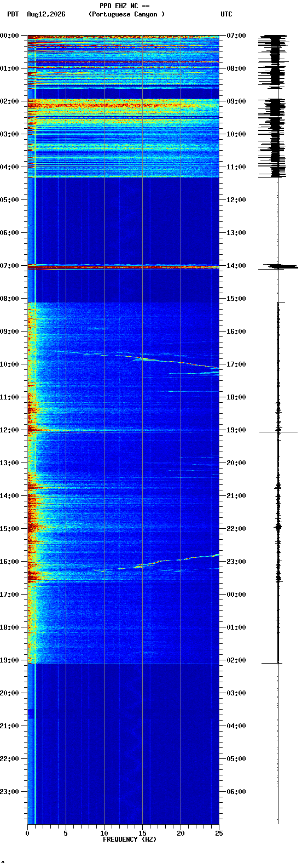Click the 'PDT' timezone label
The width and height of the screenshot is (302, 868).
coord(13,15)
